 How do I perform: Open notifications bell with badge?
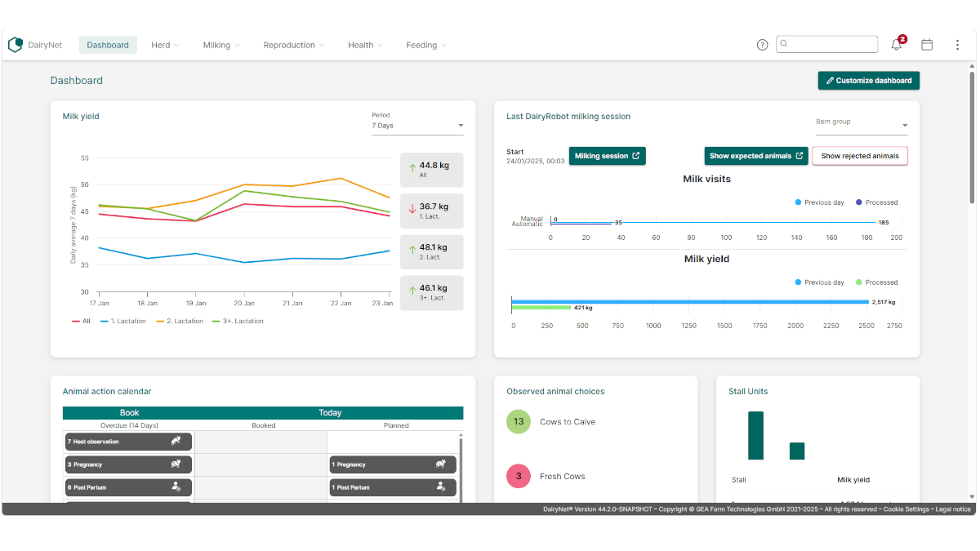click(898, 44)
